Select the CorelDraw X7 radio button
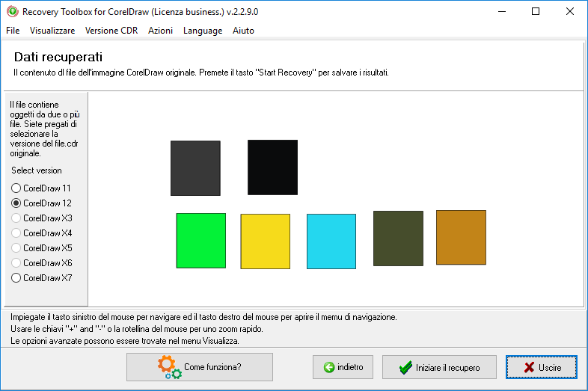Screen dimensions: 588x391 [42, 278]
